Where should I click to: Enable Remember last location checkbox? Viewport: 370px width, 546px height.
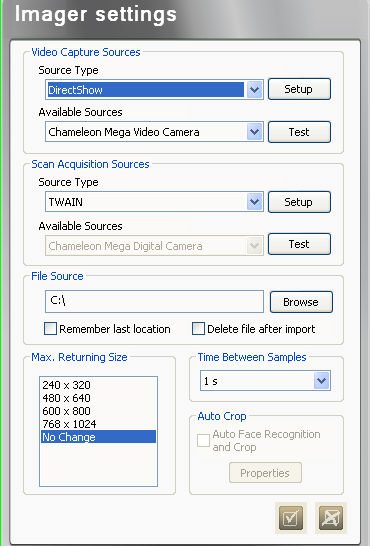[x=50, y=329]
